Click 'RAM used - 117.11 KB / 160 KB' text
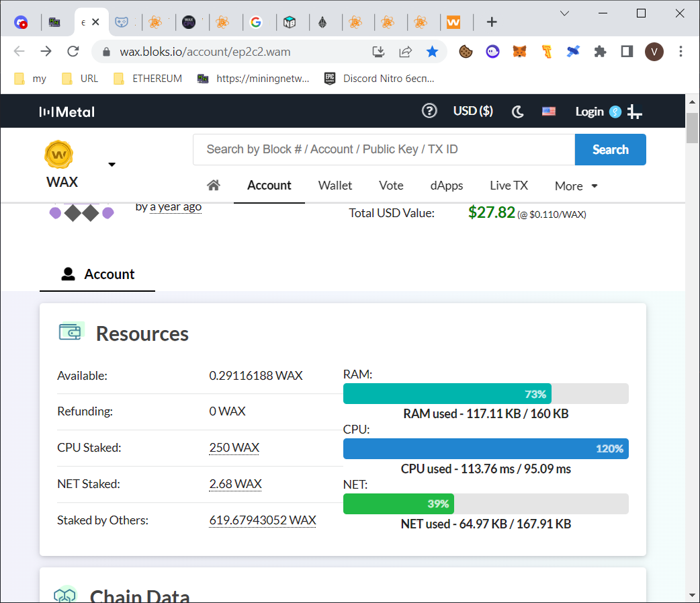The width and height of the screenshot is (700, 603). pos(486,413)
